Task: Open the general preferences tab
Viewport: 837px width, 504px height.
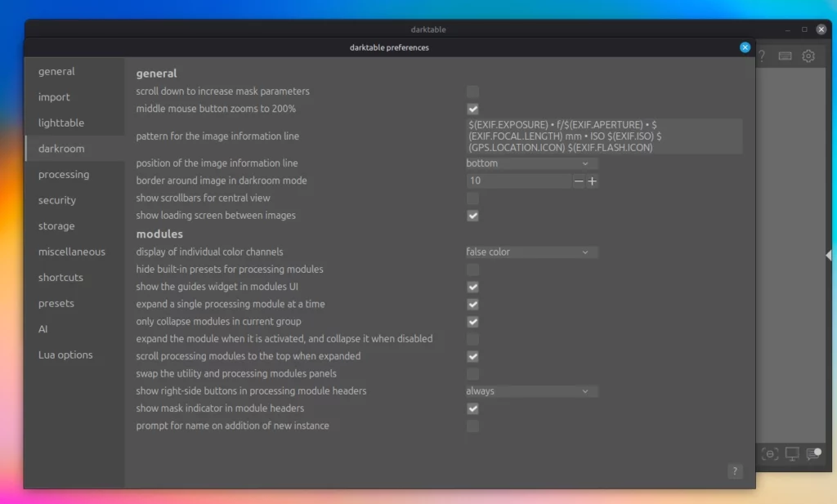Action: 74,71
